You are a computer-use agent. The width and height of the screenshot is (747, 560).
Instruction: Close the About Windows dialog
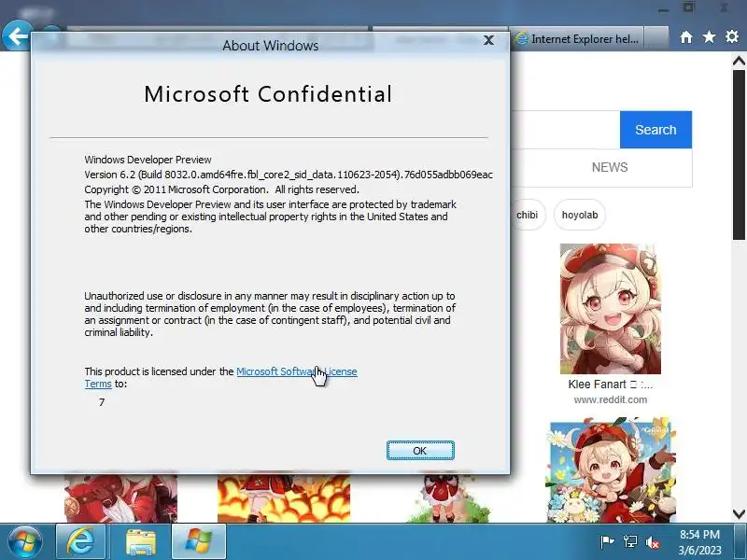click(488, 40)
